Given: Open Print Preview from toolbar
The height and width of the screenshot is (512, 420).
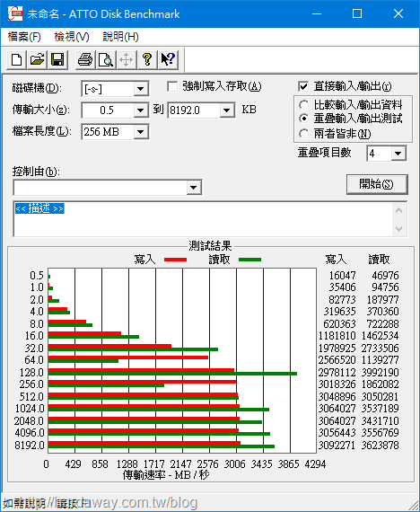Looking at the screenshot, I should pos(106,60).
